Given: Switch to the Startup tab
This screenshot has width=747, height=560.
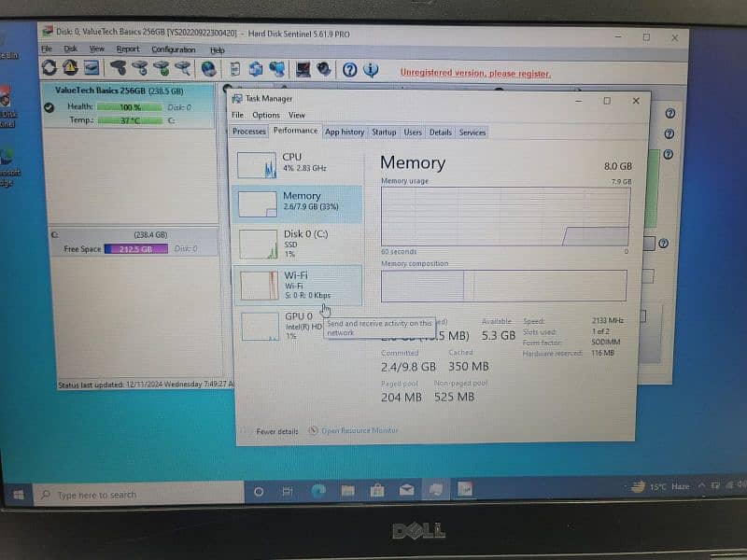Looking at the screenshot, I should point(384,133).
